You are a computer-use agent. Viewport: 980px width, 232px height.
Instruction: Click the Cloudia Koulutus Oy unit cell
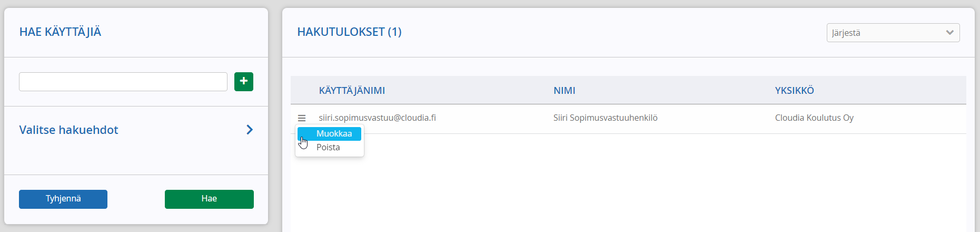[x=814, y=118]
